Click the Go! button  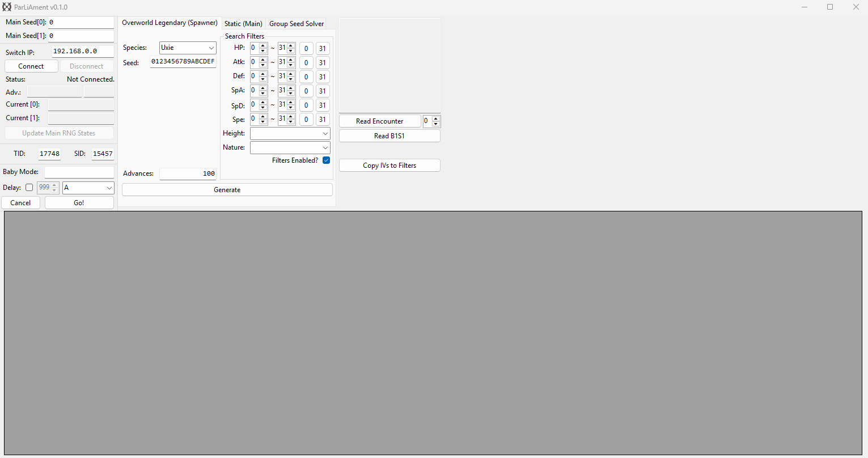pos(79,203)
